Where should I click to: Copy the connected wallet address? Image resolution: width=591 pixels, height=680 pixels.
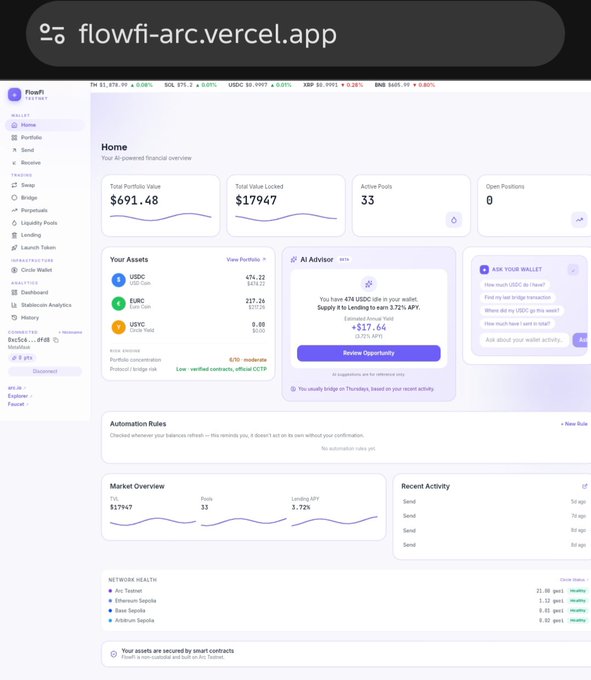click(56, 340)
